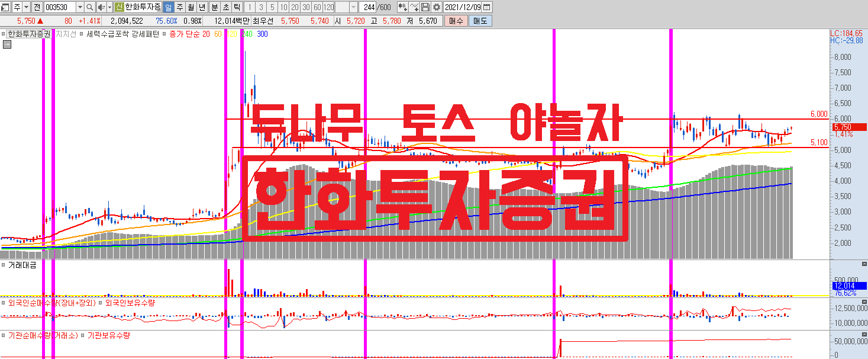Open chart settings gear icon
The image size is (868, 359).
pos(437,7)
